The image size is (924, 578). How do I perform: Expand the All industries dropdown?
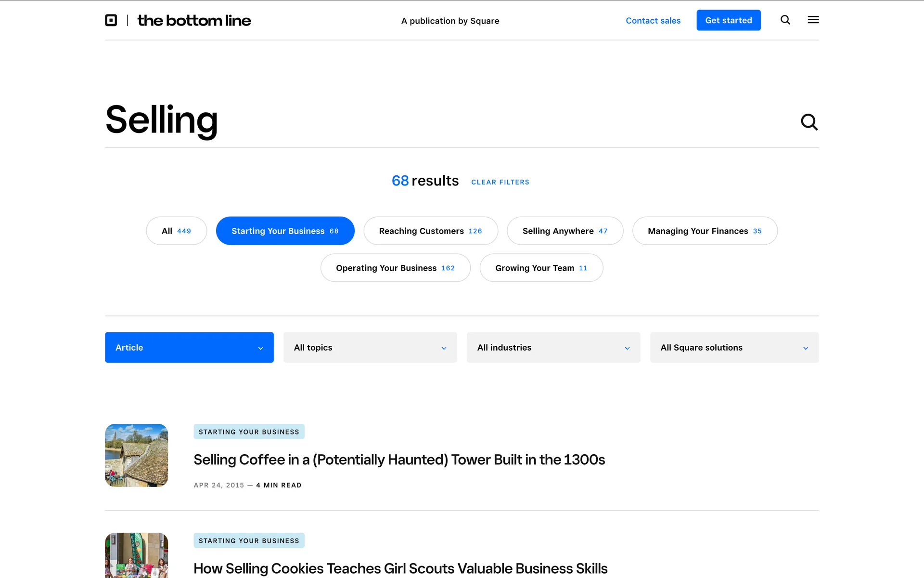click(553, 347)
